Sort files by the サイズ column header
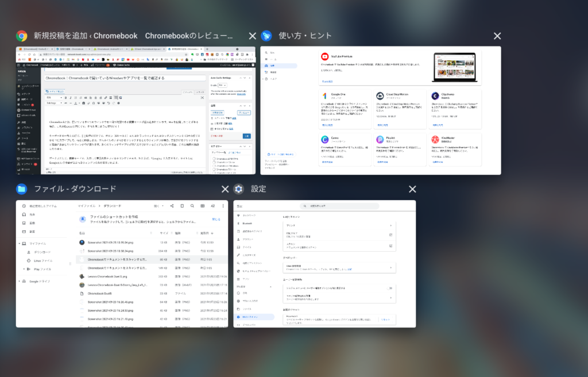Screen dimensions: 588x377 [164, 233]
